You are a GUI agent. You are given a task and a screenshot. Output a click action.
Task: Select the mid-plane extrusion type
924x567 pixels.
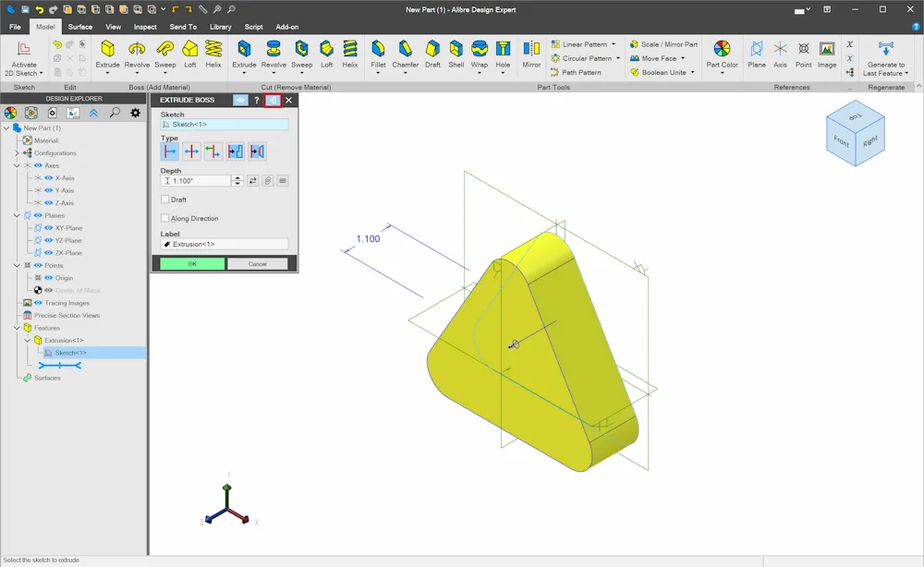pos(191,151)
